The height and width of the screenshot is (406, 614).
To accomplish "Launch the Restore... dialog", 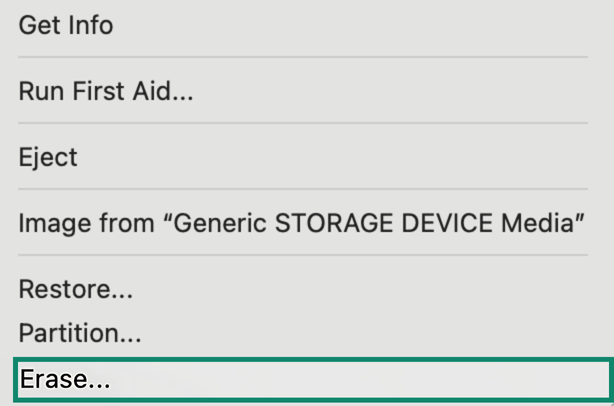I will pos(76,290).
